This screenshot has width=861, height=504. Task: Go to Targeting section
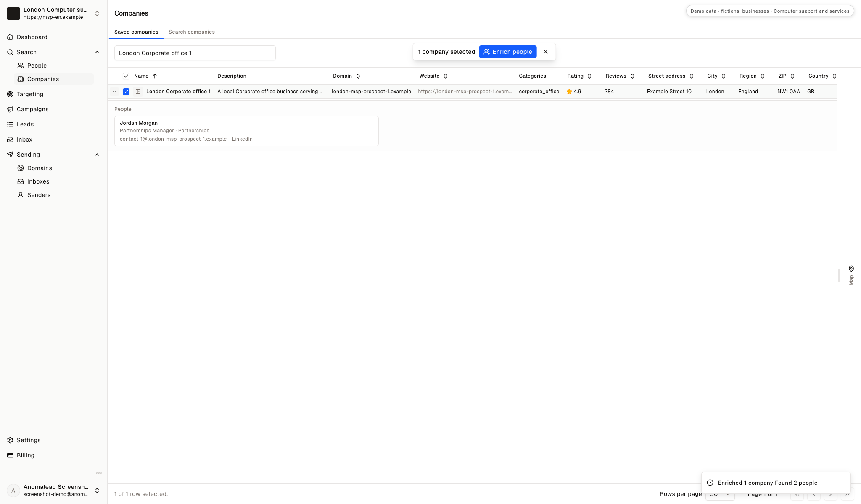click(30, 94)
